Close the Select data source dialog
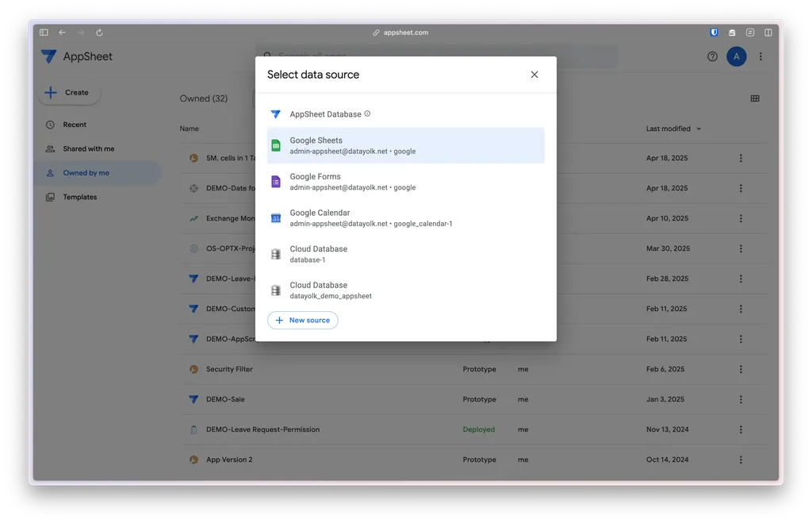 coord(534,75)
